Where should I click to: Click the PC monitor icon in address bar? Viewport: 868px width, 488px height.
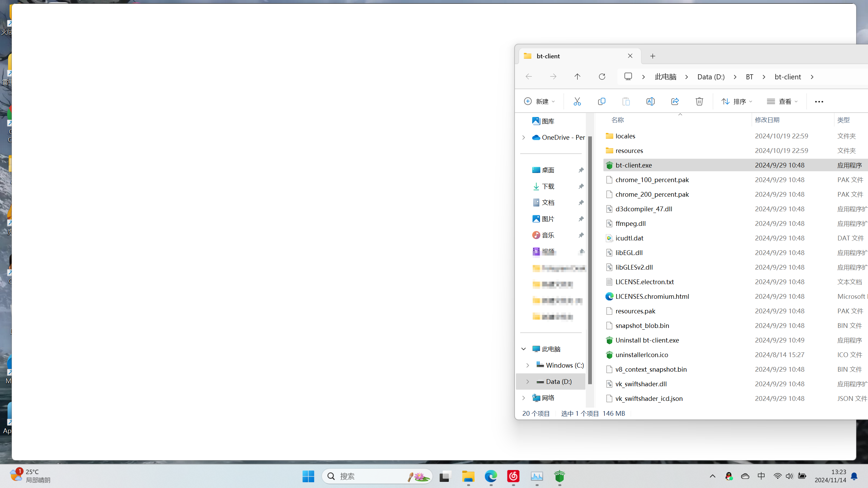coord(628,77)
